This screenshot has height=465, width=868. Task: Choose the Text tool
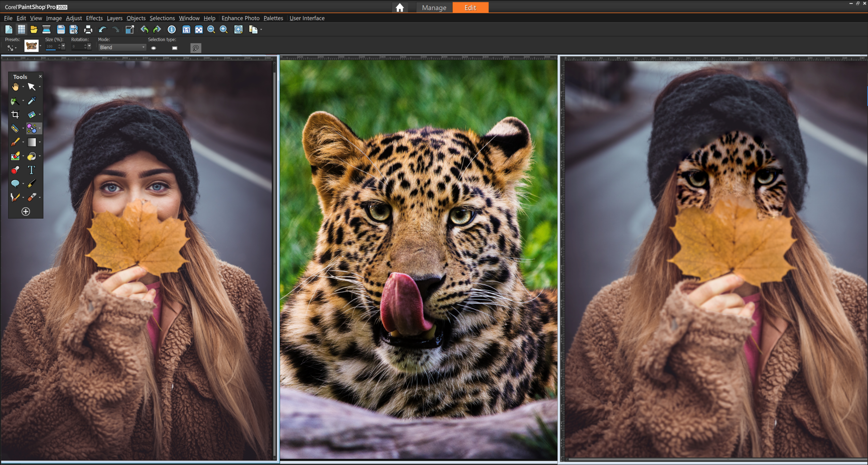click(x=32, y=170)
